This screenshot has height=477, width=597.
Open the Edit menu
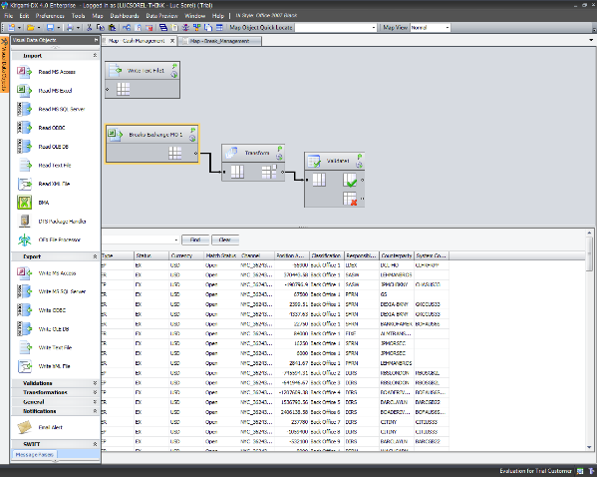click(24, 16)
